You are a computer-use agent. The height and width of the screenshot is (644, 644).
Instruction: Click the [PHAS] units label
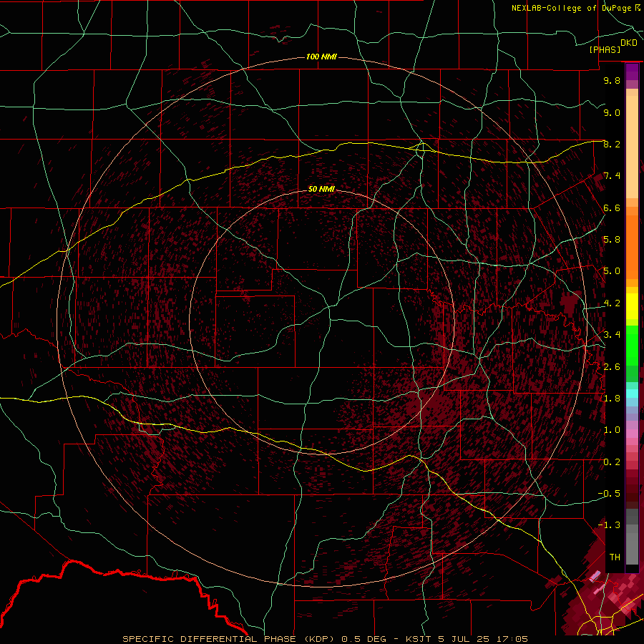click(x=605, y=49)
